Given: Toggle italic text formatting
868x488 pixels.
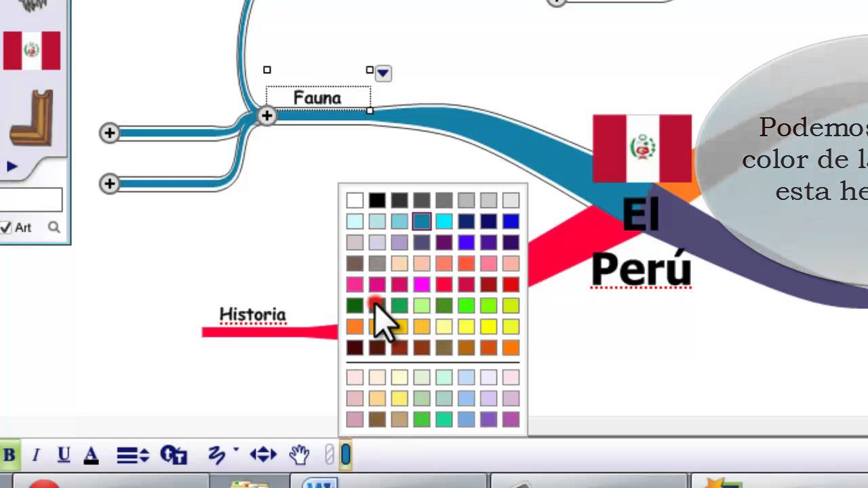Looking at the screenshot, I should tap(36, 455).
